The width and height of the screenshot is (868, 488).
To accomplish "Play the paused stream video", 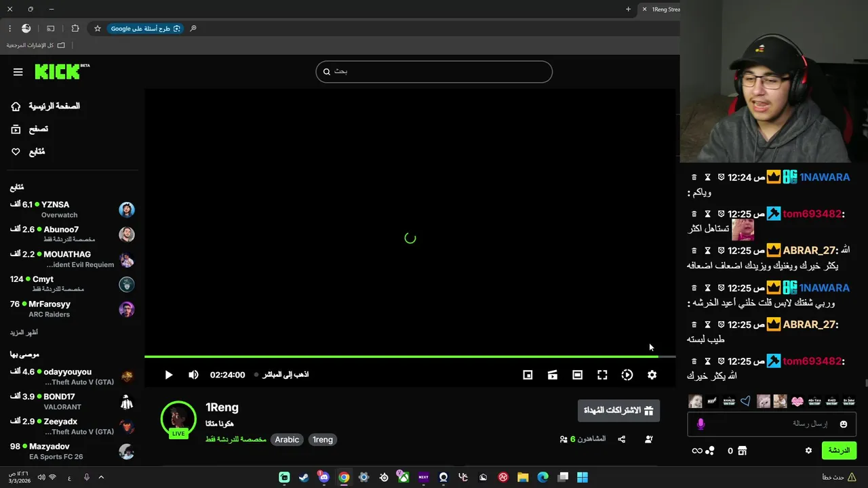I will [169, 375].
